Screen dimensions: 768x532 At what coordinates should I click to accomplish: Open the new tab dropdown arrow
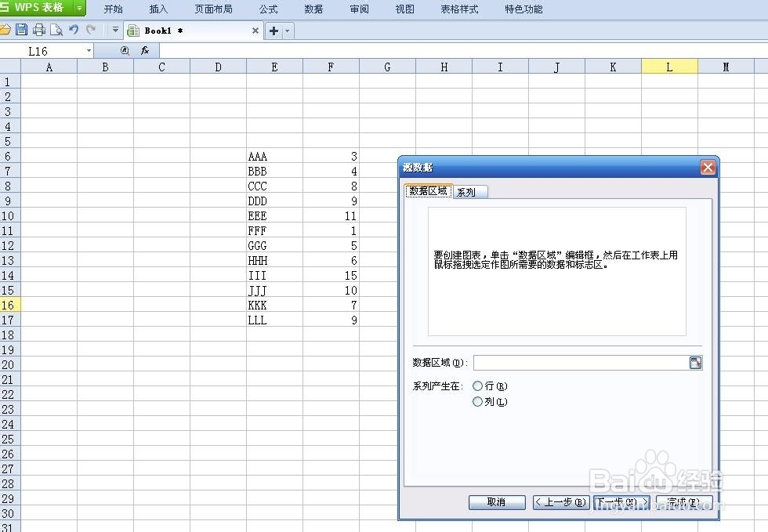pos(286,30)
